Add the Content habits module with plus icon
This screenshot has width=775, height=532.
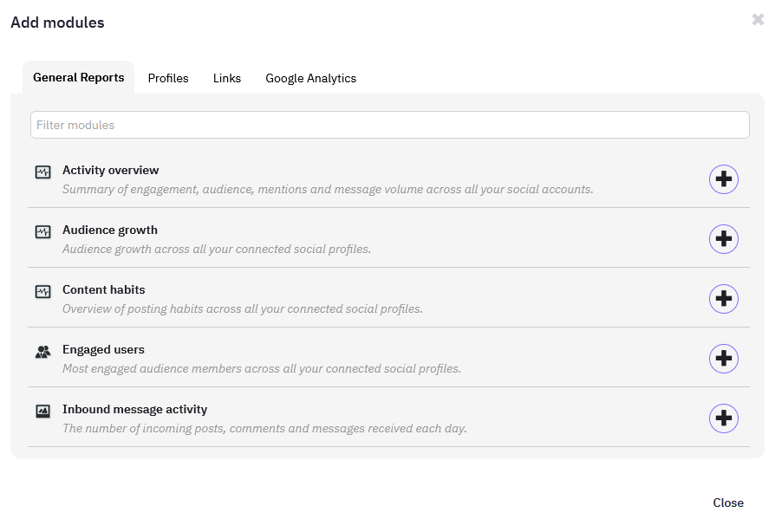724,299
